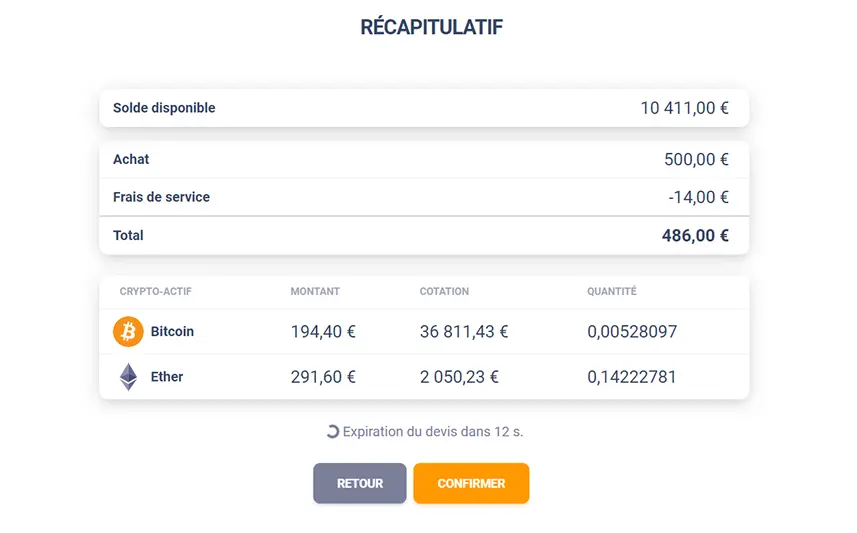Click the Achat amount 500,00 €

pos(696,159)
